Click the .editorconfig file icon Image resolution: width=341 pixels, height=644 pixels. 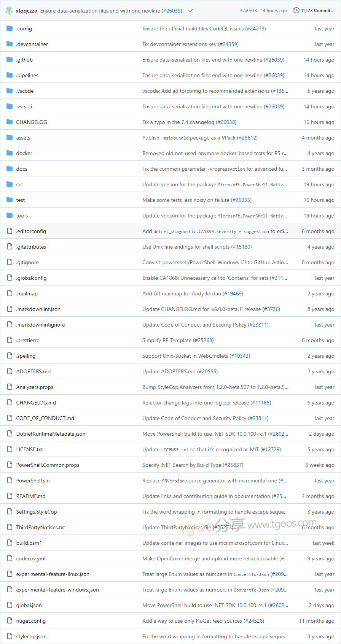[x=10, y=231]
